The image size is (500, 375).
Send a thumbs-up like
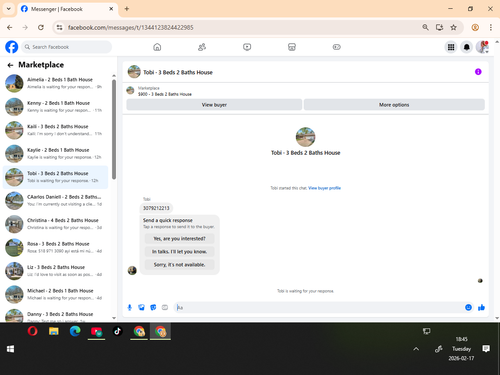[481, 307]
